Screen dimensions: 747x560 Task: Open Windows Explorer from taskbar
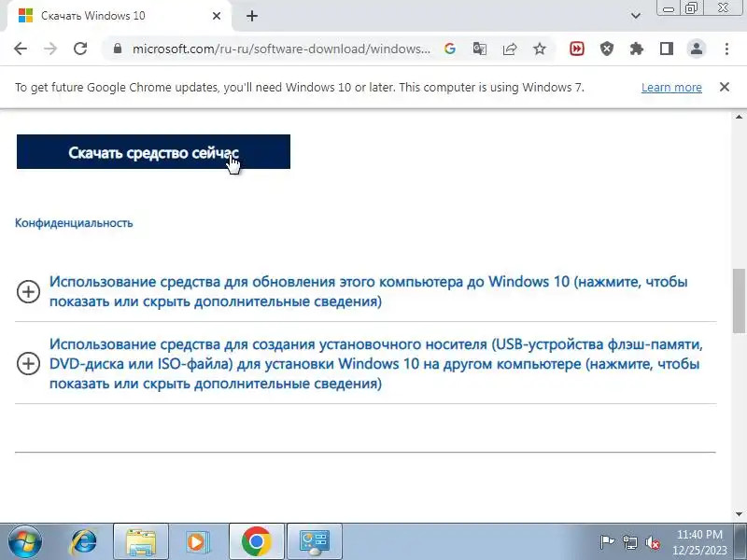[x=141, y=541]
